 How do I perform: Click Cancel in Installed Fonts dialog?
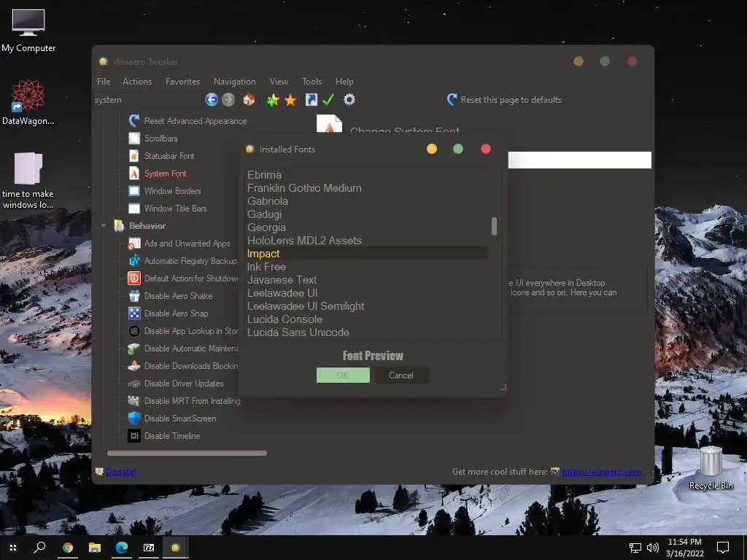[401, 376]
